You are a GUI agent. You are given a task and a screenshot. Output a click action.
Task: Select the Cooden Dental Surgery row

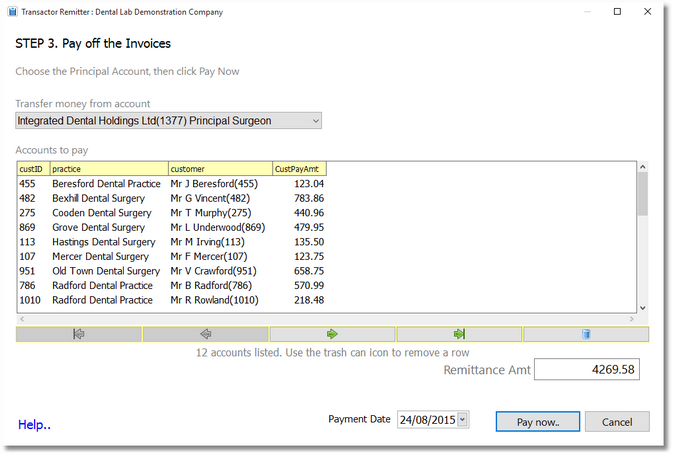172,213
